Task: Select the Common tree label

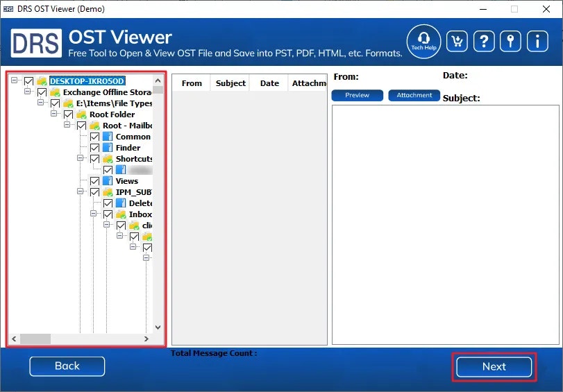Action: tap(133, 137)
